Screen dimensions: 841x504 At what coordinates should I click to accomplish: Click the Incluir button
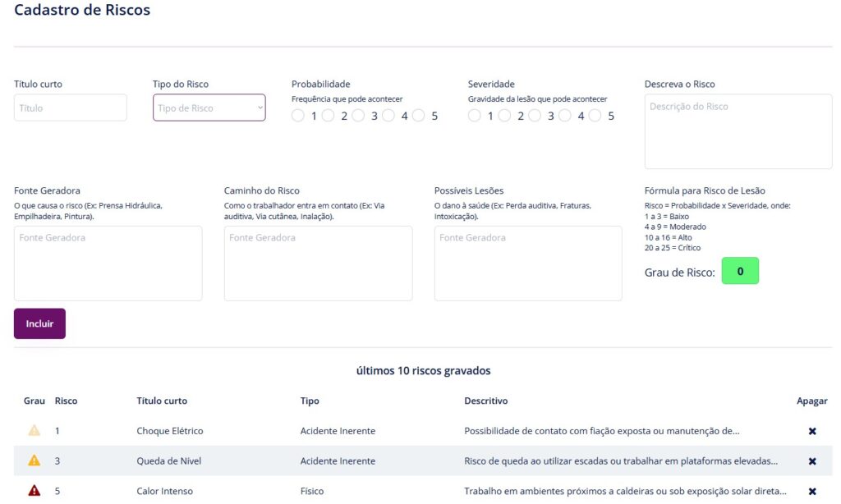pyautogui.click(x=39, y=323)
